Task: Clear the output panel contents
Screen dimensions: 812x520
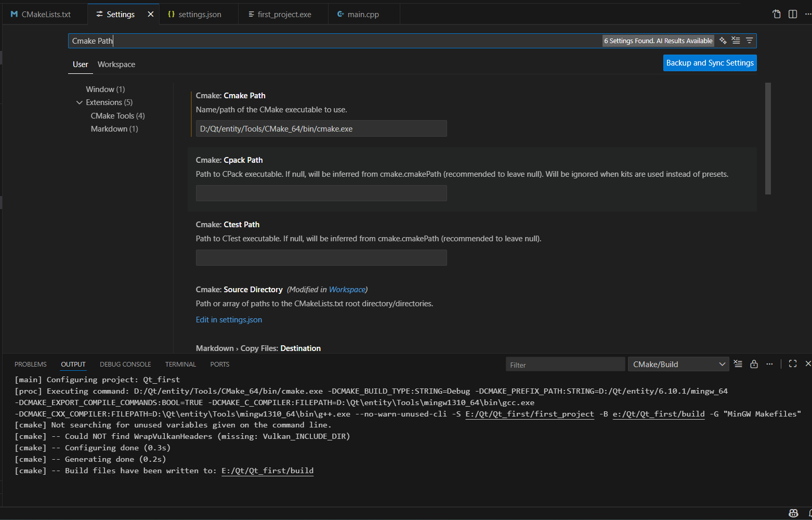Action: (738, 364)
